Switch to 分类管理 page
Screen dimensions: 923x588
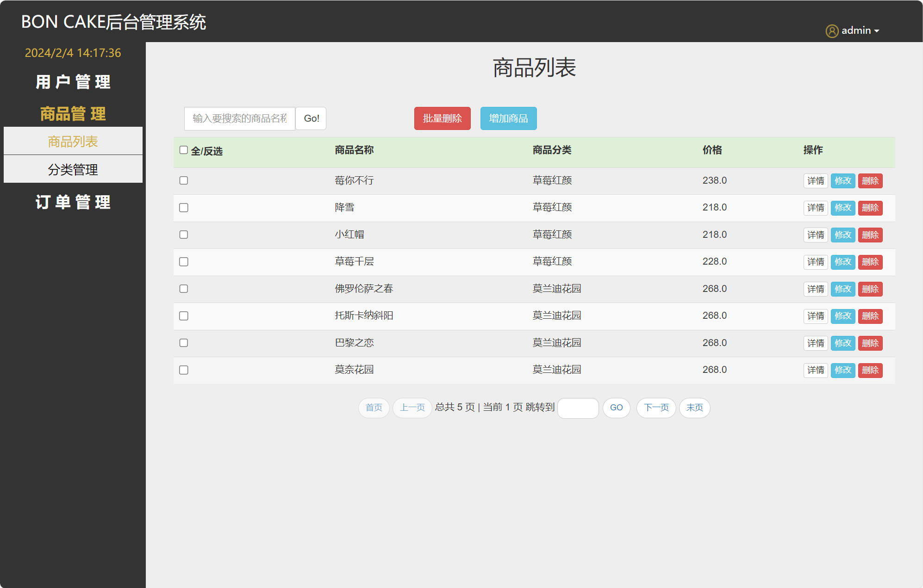coord(73,169)
